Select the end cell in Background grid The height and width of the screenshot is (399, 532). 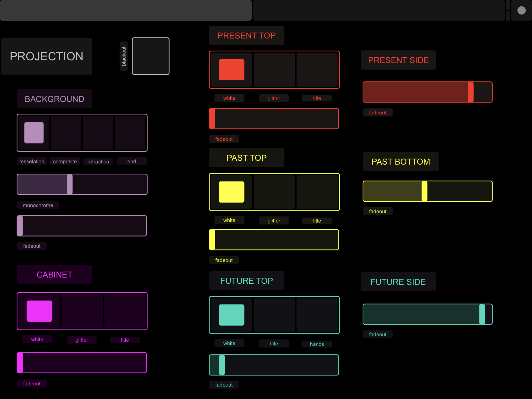tap(130, 133)
